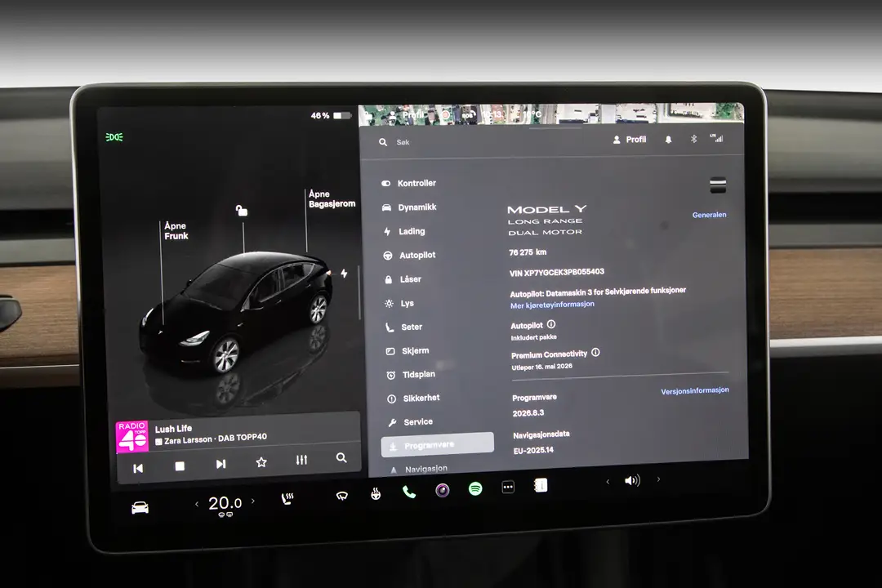882x588 pixels.
Task: Click the Generalen vehicle name link
Action: (x=710, y=215)
